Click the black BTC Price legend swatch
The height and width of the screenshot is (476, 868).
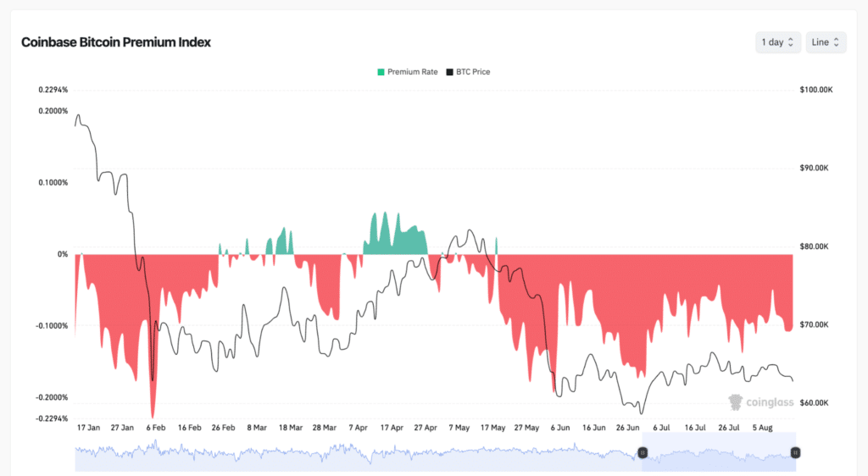click(x=449, y=72)
